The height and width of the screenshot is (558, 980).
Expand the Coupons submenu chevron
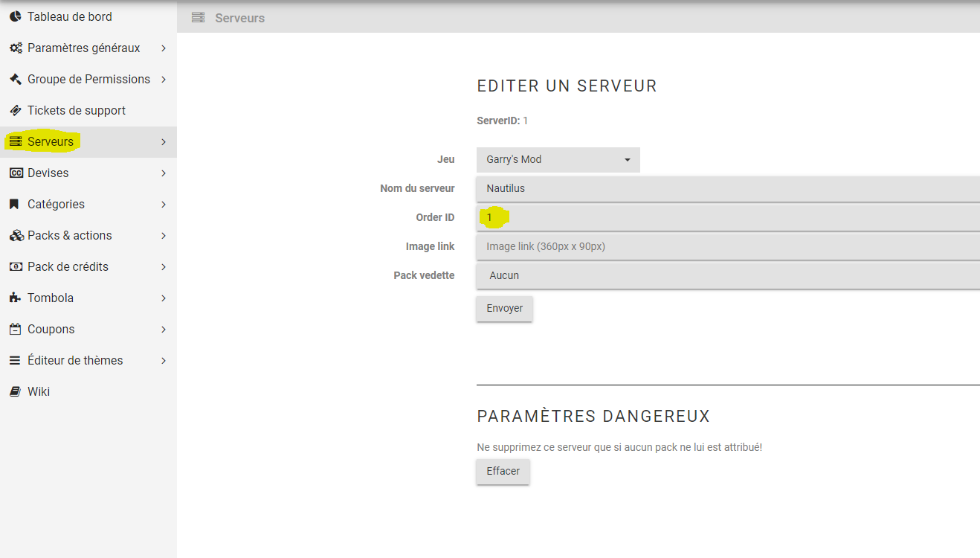[164, 329]
